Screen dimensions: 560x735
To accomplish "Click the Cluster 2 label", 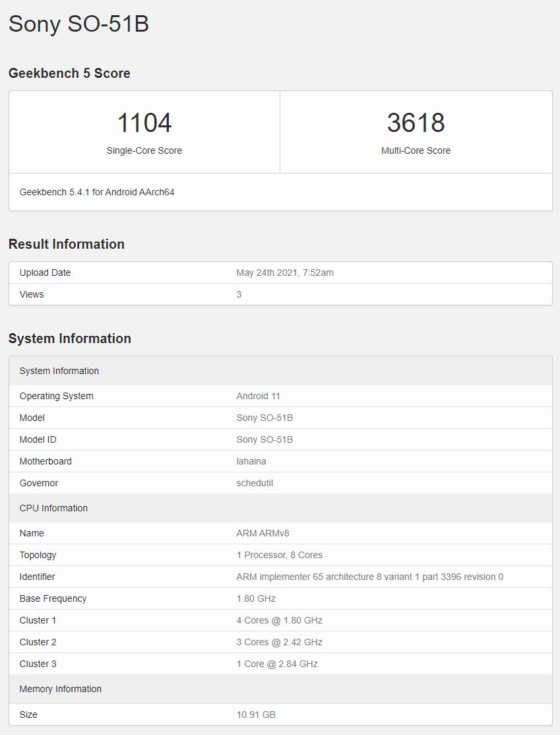I will 38,642.
